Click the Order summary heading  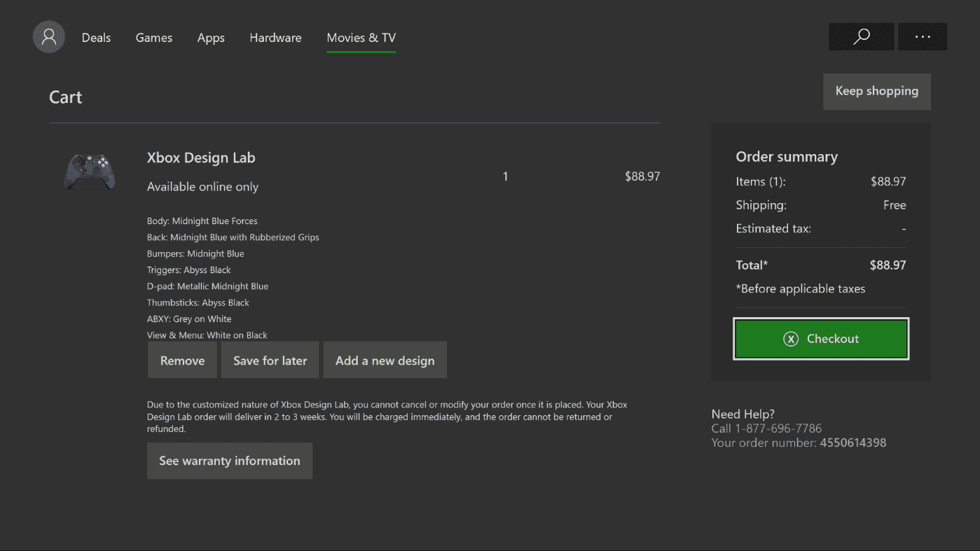pos(787,157)
